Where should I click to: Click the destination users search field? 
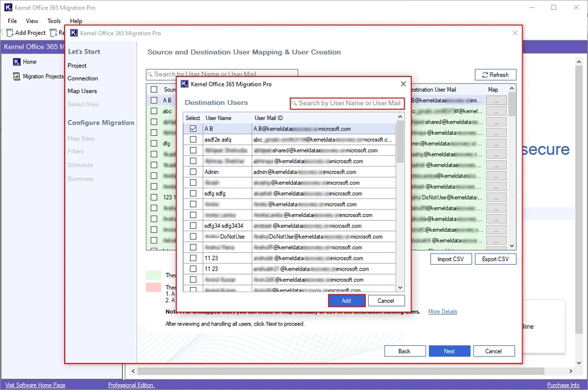pos(349,104)
